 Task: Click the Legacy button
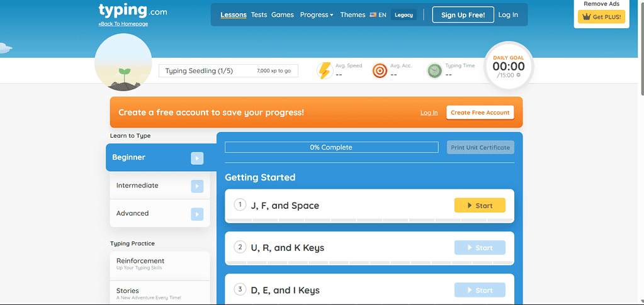coord(404,14)
